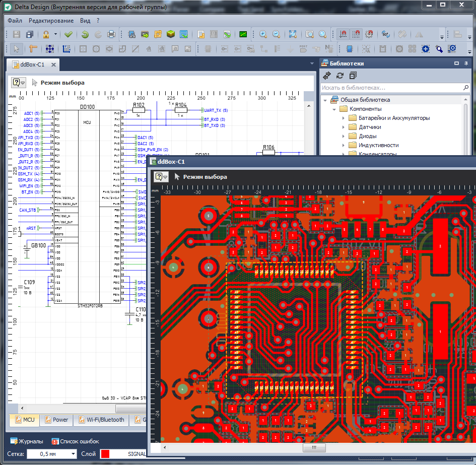Click the green Undo arrow
The width and height of the screenshot is (476, 465).
point(85,34)
